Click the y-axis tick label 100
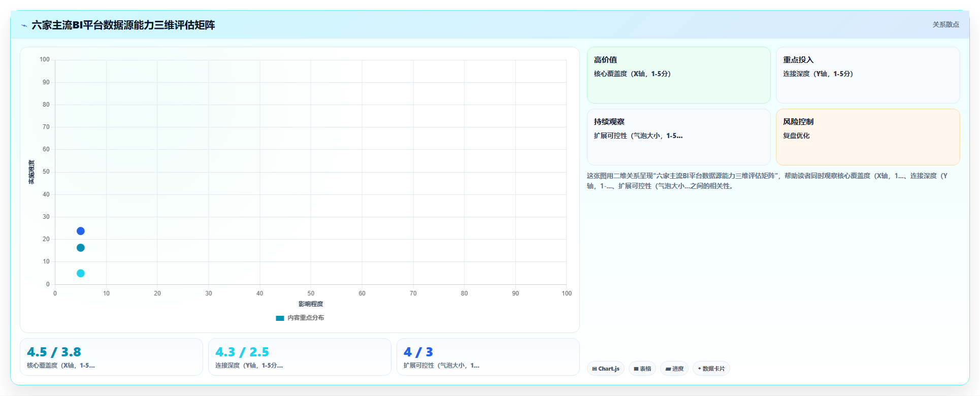 point(45,59)
